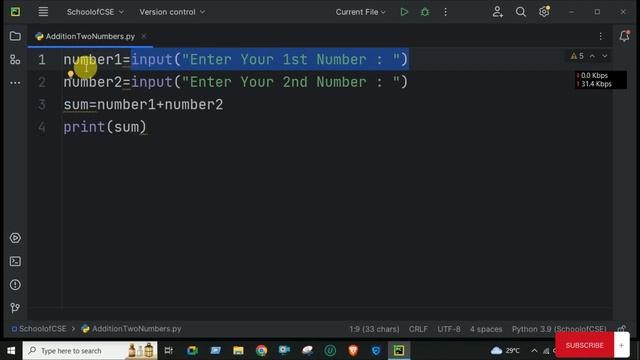This screenshot has width=640, height=360.
Task: Click the red SUBSCRIBE button
Action: point(584,345)
